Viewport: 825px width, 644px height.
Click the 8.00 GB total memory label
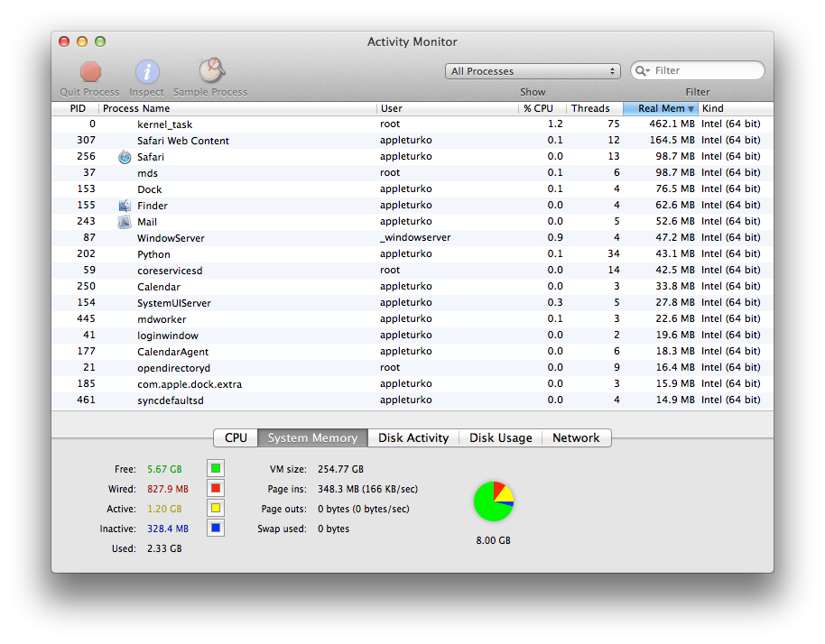493,540
